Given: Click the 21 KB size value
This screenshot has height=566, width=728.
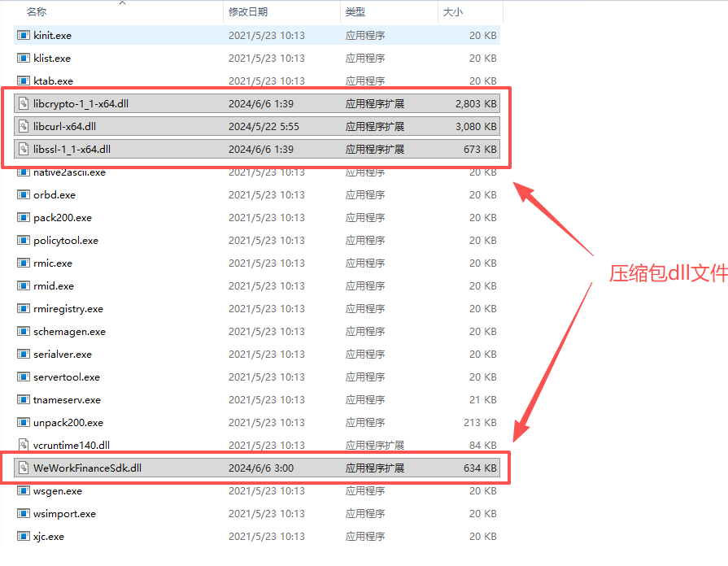Looking at the screenshot, I should point(483,399).
